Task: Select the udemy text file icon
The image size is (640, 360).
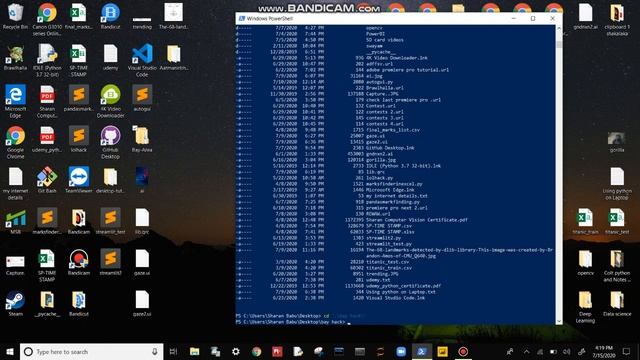Action: coord(110,57)
